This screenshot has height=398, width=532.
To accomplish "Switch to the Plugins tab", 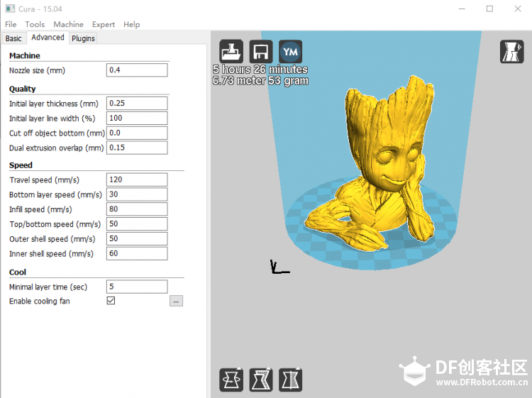I will (83, 38).
